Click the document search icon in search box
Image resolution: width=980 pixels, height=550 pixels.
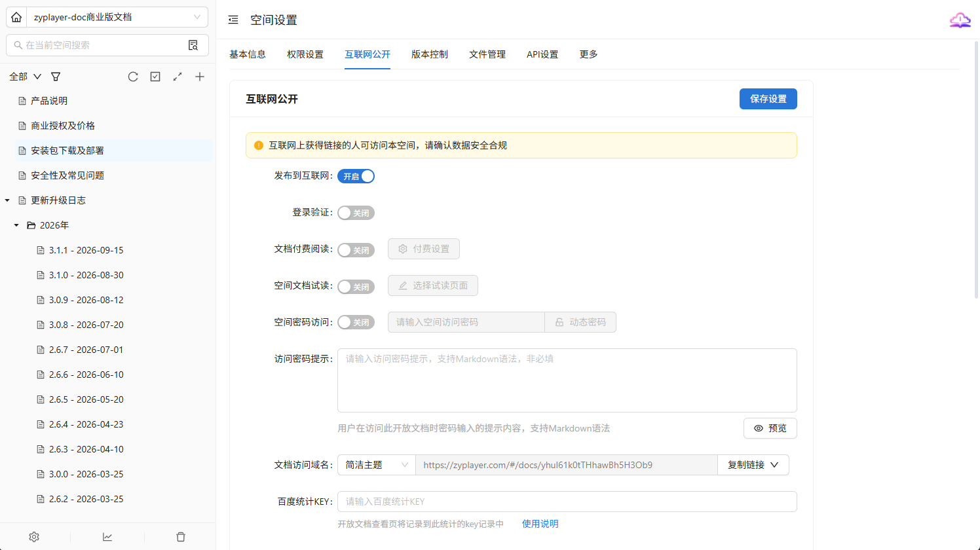[x=193, y=45]
